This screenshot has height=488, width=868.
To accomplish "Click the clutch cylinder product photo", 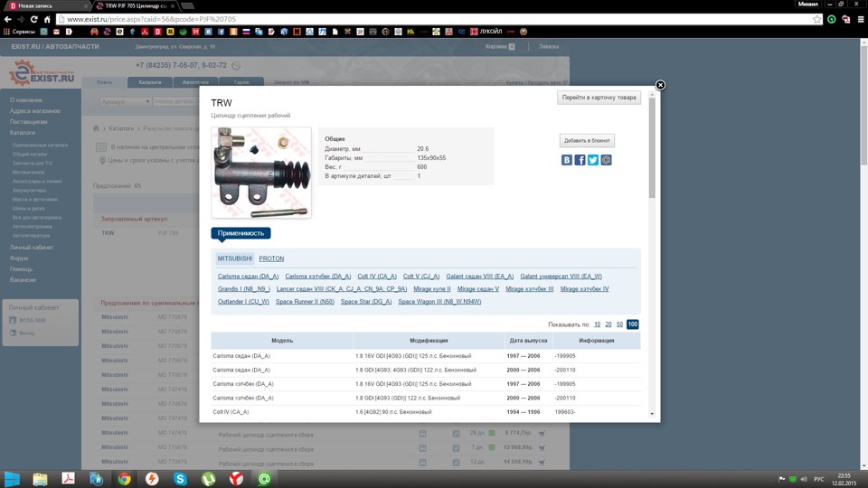I will point(261,173).
